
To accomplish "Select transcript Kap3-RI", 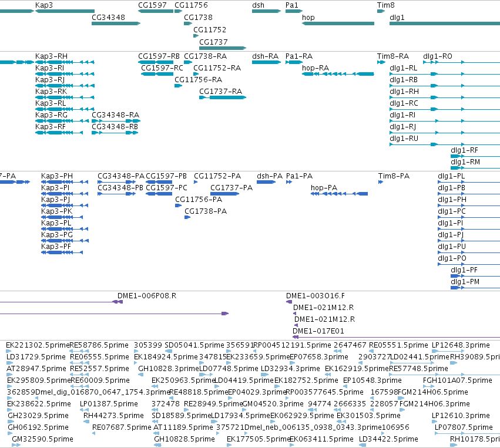I will click(65, 74).
